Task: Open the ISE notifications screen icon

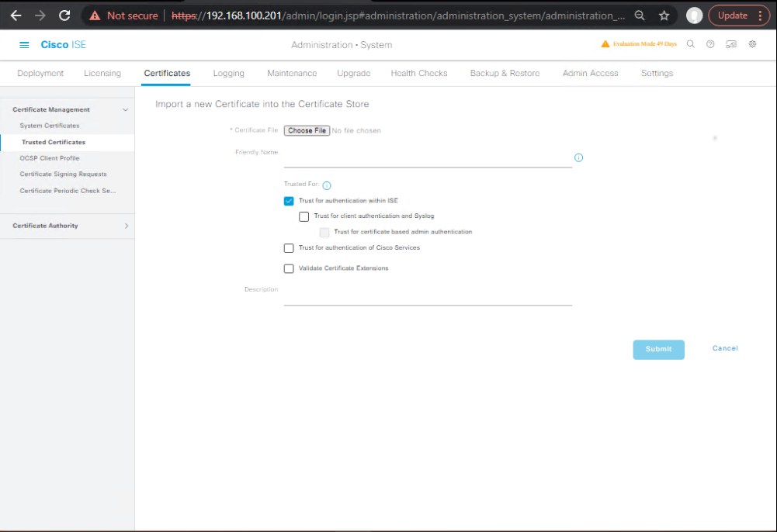Action: pyautogui.click(x=731, y=44)
